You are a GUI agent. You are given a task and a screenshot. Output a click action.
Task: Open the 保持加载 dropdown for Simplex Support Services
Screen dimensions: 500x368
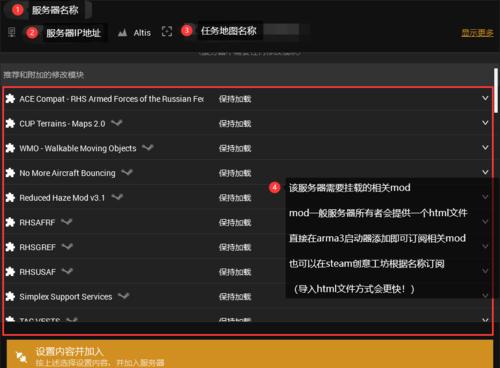235,297
